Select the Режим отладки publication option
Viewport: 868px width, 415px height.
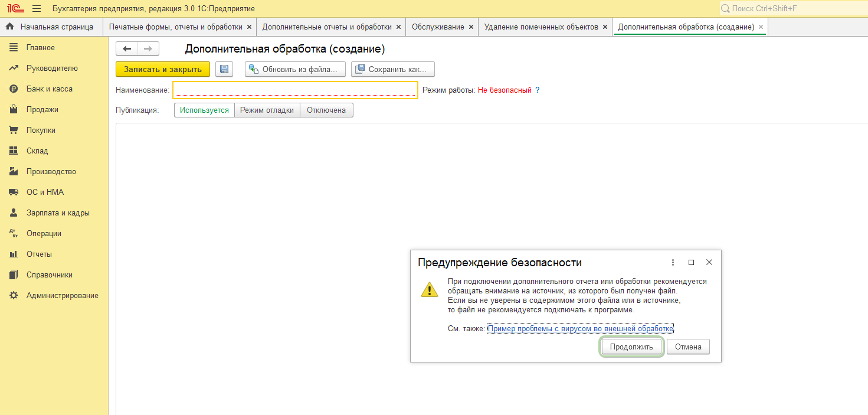pyautogui.click(x=267, y=110)
